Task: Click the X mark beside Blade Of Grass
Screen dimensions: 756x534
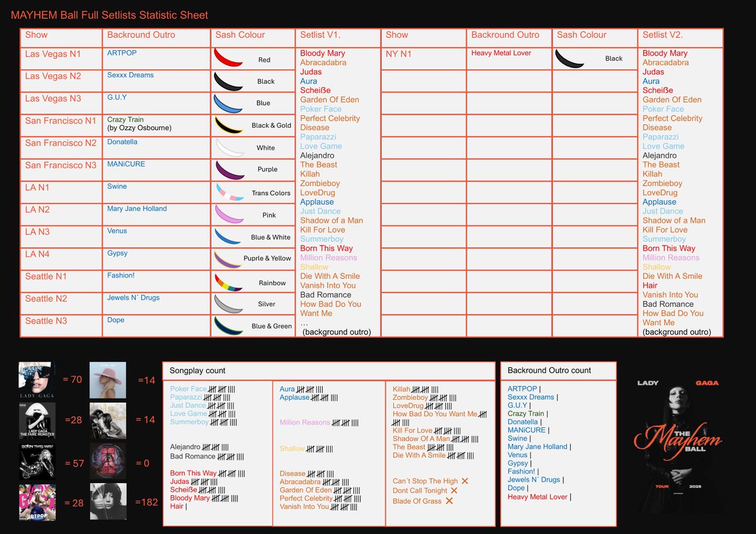Action: 449,501
